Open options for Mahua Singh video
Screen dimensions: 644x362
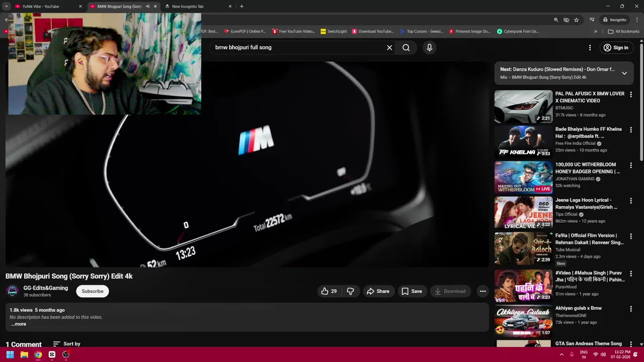tap(631, 274)
